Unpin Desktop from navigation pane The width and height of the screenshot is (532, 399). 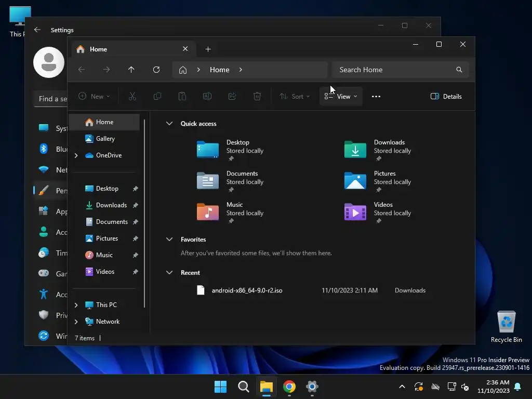136,189
